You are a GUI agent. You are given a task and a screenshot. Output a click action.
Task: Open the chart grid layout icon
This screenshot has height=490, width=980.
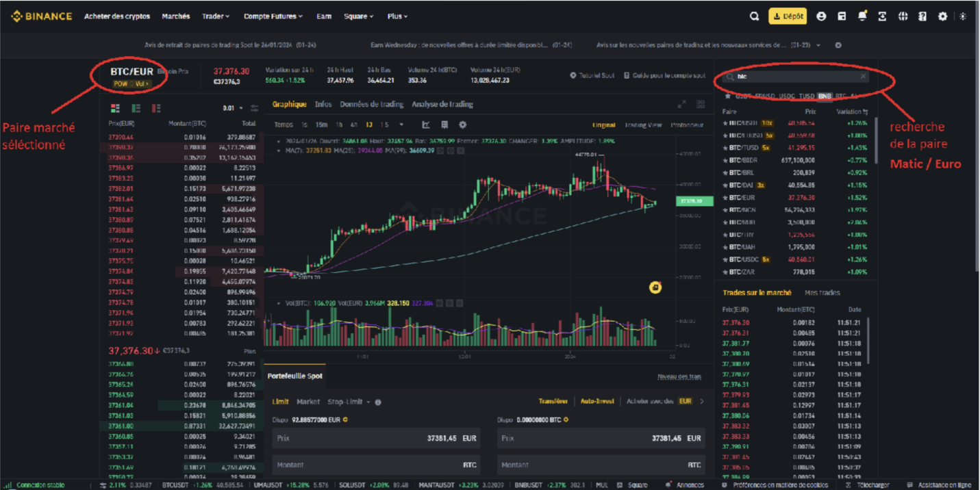(x=701, y=104)
